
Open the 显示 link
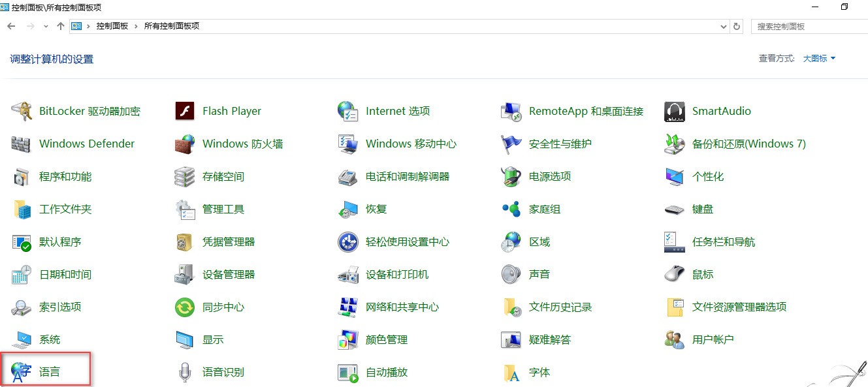[x=213, y=340]
